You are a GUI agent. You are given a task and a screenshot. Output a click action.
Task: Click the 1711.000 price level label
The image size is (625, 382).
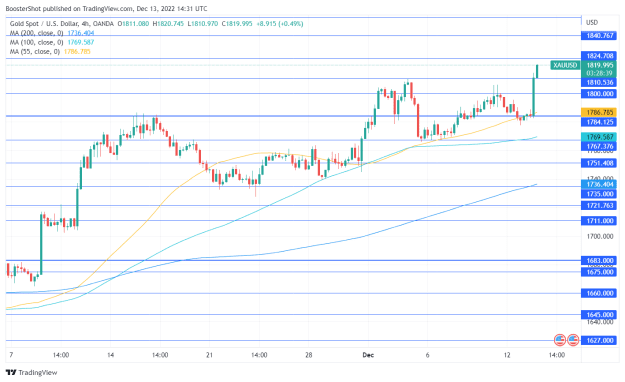click(599, 221)
